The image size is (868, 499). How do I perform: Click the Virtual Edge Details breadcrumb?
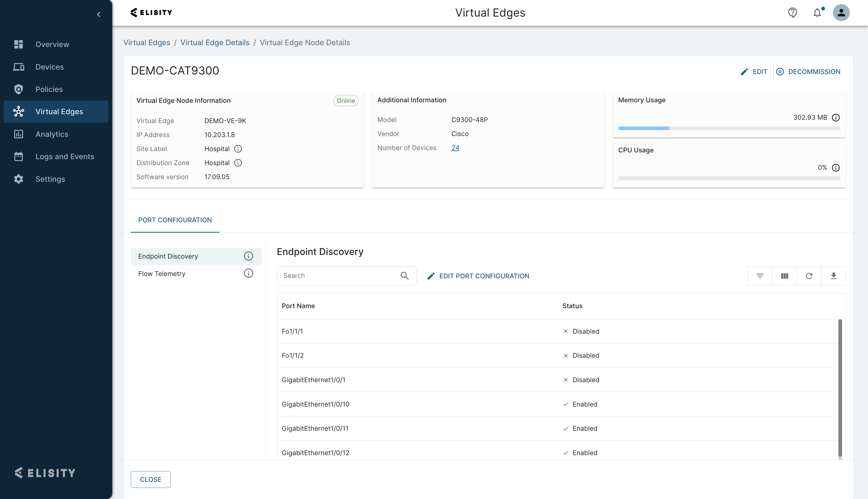(215, 43)
